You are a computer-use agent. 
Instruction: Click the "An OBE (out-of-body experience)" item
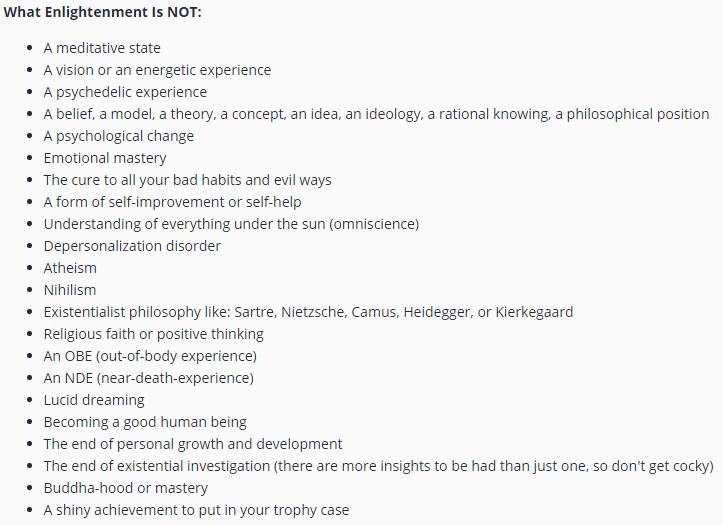click(x=150, y=356)
